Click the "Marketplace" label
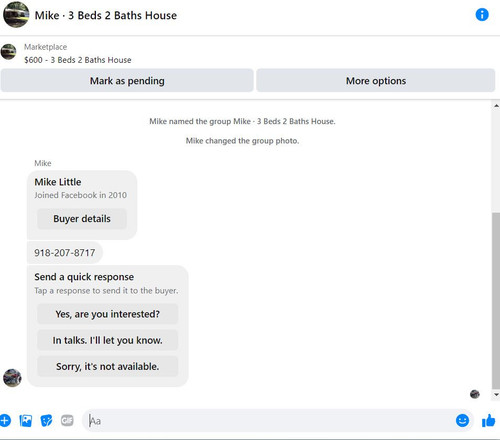The image size is (500, 440). (x=45, y=47)
